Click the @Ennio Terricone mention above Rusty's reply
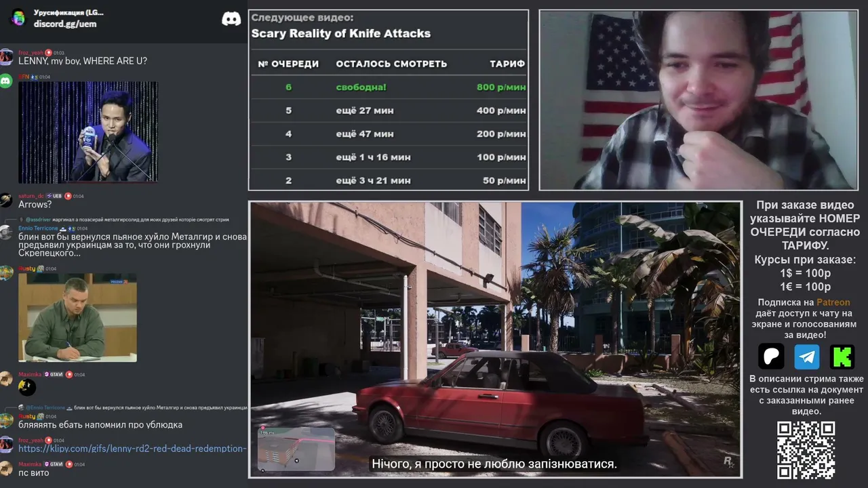This screenshot has height=488, width=868. [x=45, y=407]
